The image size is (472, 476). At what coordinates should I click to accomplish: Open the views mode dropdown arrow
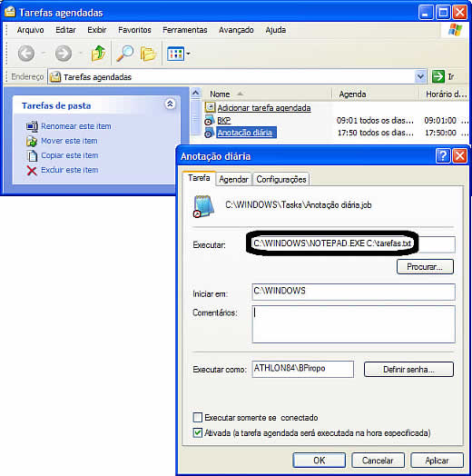pyautogui.click(x=189, y=54)
